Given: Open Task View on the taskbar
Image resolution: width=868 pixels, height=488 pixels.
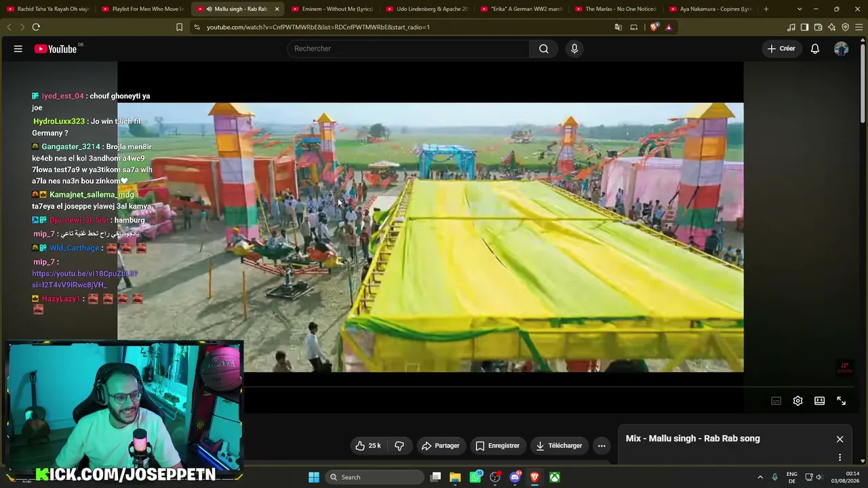Looking at the screenshot, I should tap(436, 477).
